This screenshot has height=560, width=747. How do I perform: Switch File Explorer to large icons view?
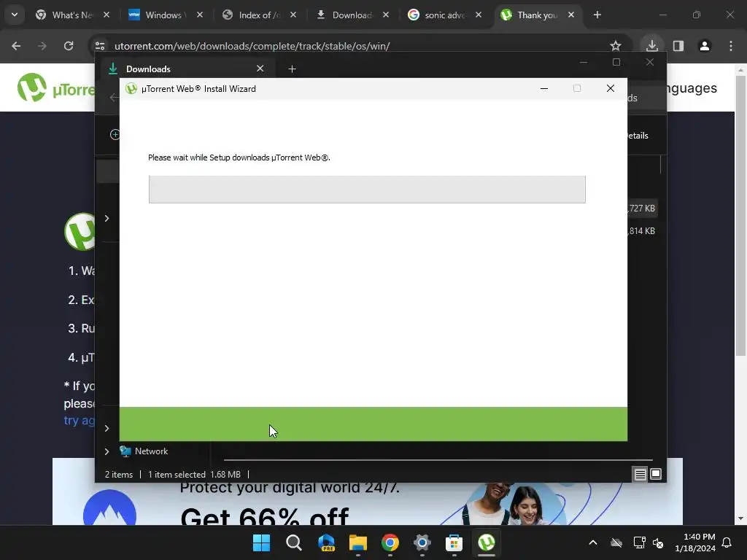coord(656,474)
